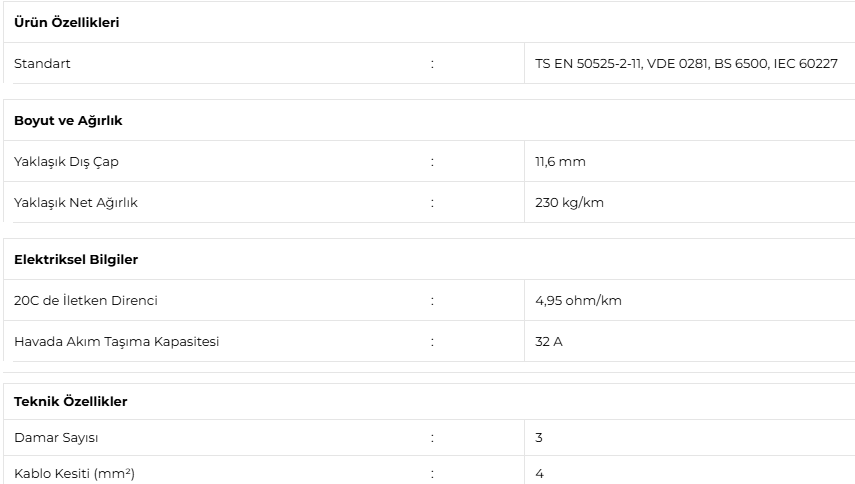Click the Kablo Kesiti value 4
855x484 pixels.
click(x=539, y=474)
